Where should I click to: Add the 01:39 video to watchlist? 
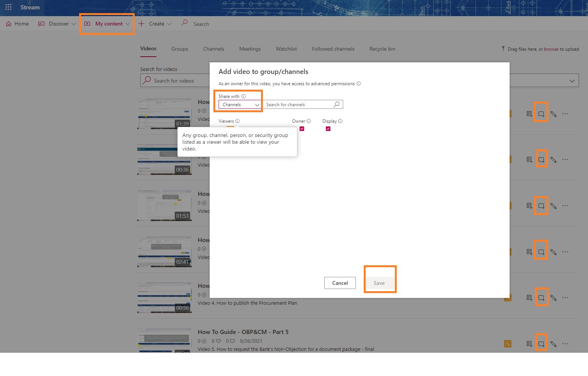point(529,114)
